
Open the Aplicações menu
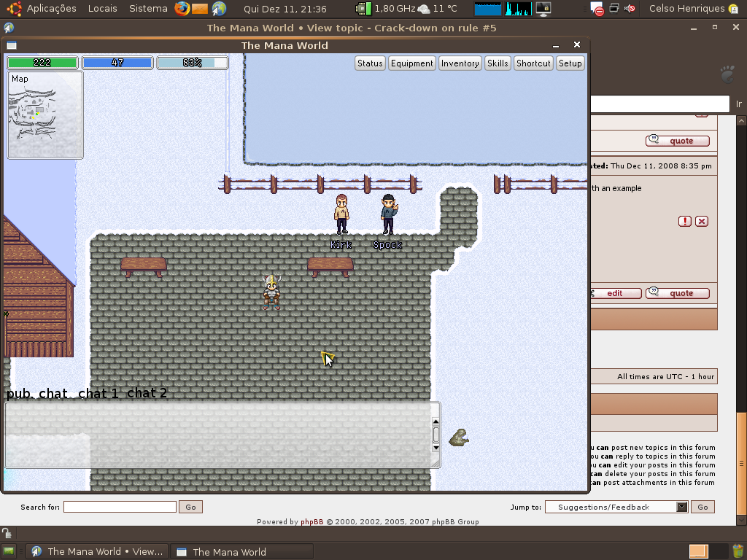(x=52, y=9)
